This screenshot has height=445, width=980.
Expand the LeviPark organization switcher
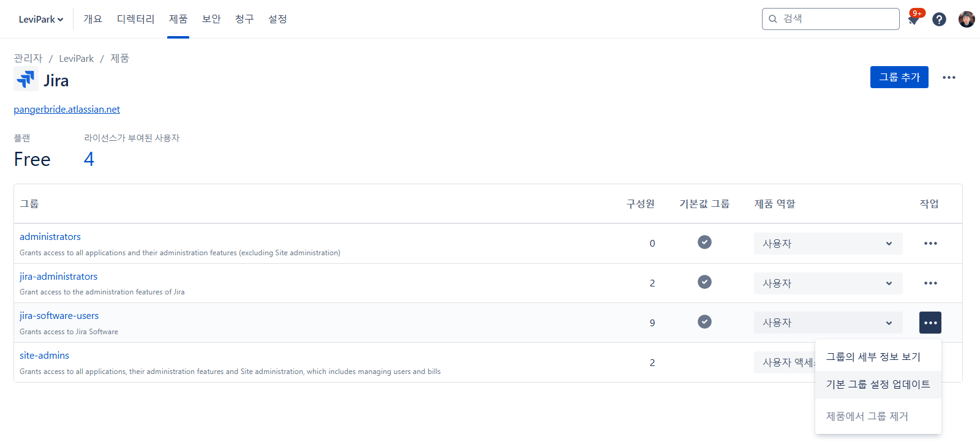41,20
